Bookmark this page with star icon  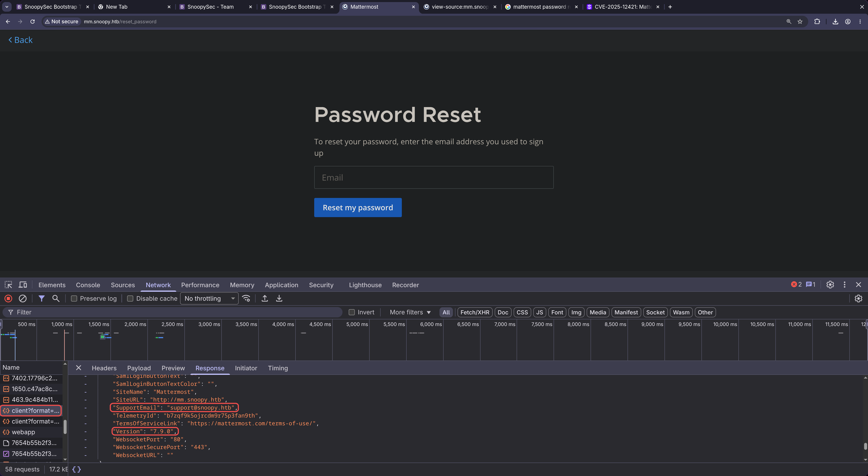(x=800, y=21)
